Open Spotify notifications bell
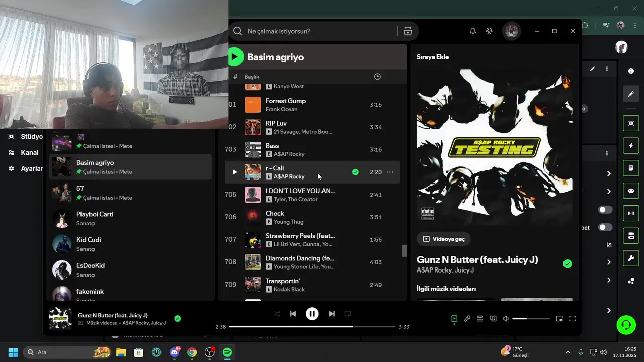644x362 pixels. [x=473, y=31]
